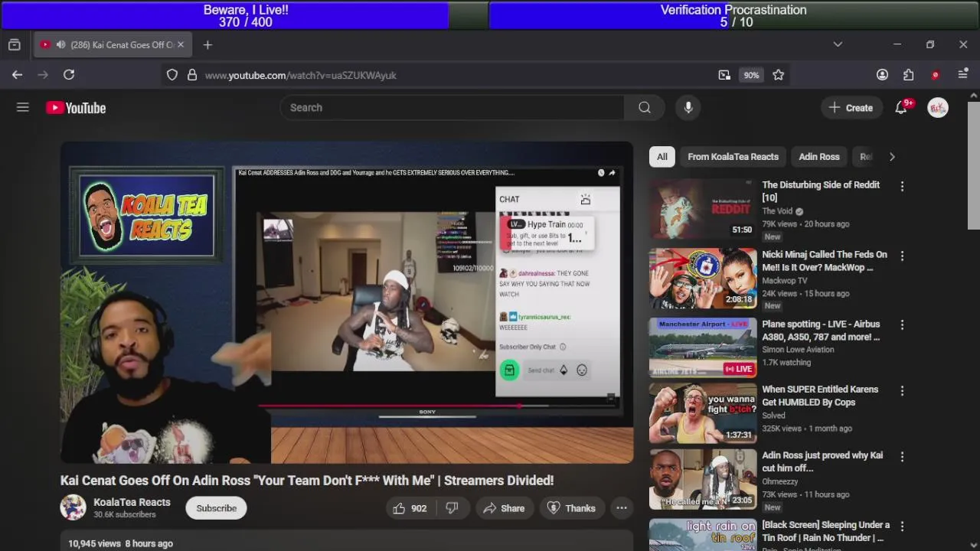Open options for Adin Ross just proved video
The height and width of the screenshot is (551, 980).
coord(902,456)
